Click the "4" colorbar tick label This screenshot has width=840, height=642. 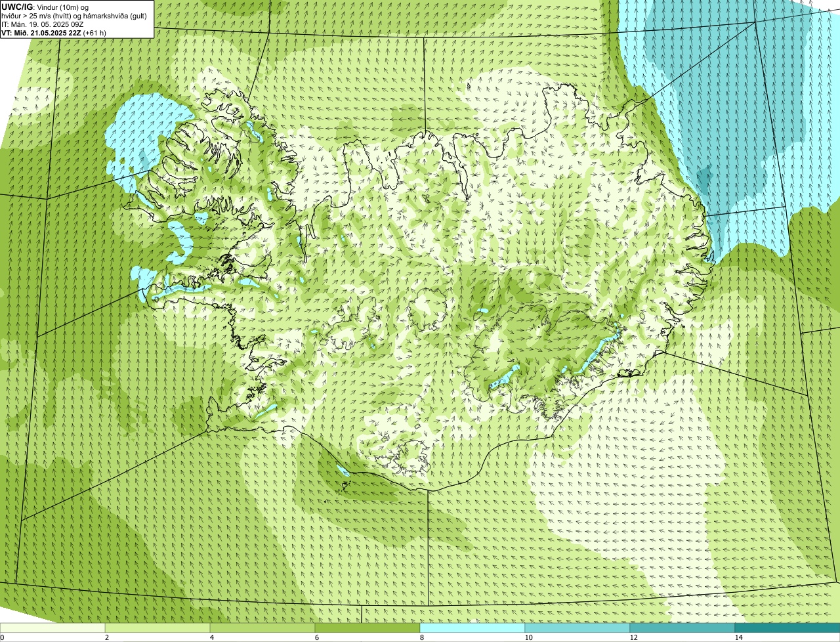[x=211, y=637]
